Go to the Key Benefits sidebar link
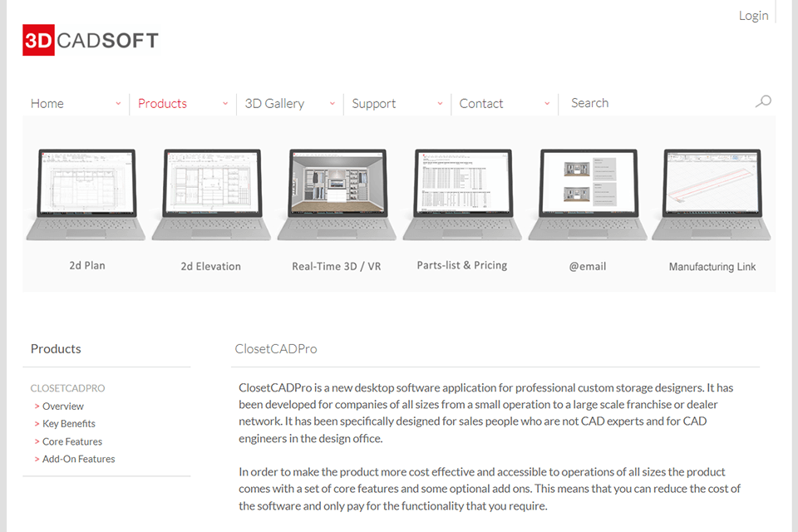Screen dimensions: 798x532 coord(69,424)
